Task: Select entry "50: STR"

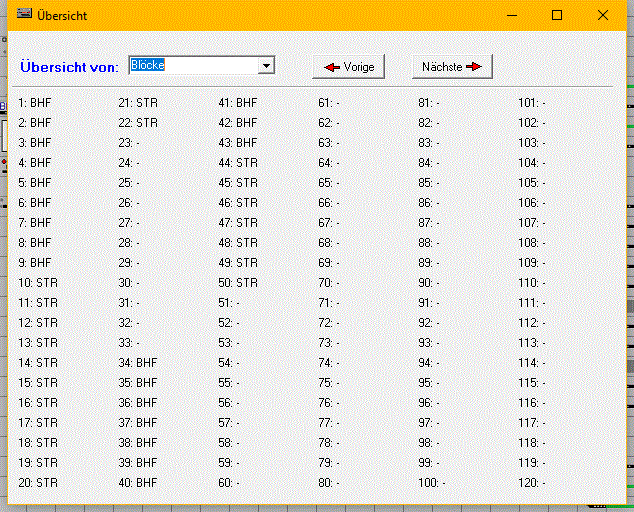Action: (238, 283)
